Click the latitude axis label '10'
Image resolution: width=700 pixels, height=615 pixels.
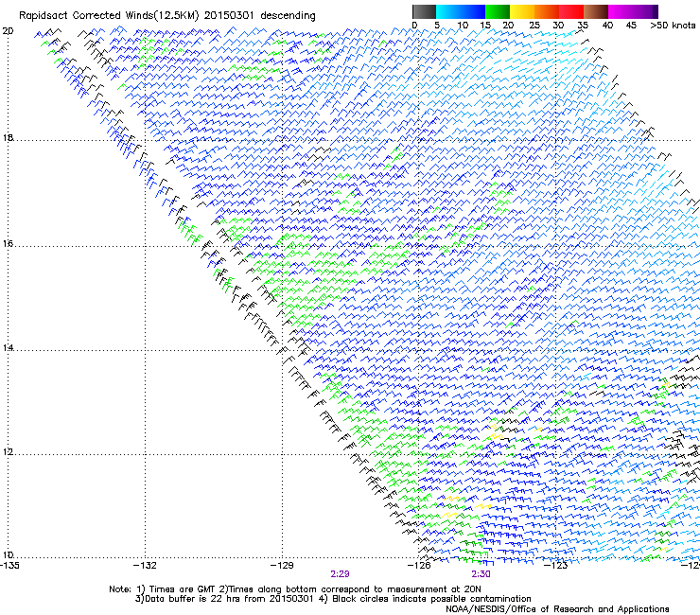[x=8, y=555]
